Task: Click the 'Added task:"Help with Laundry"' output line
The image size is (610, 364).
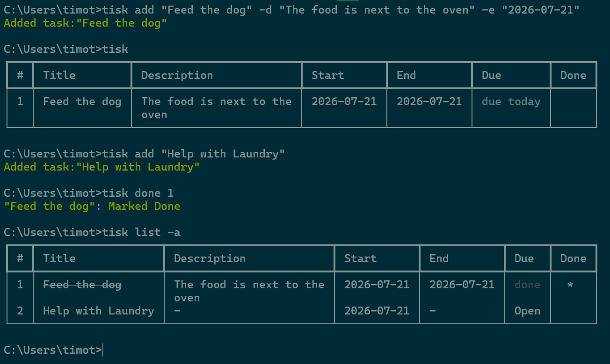Action: 102,167
